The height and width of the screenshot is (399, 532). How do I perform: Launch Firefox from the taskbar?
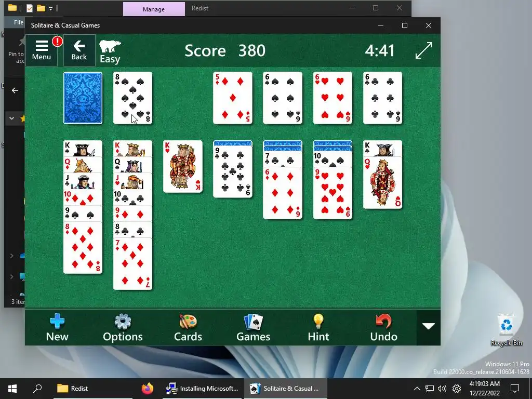pos(148,389)
